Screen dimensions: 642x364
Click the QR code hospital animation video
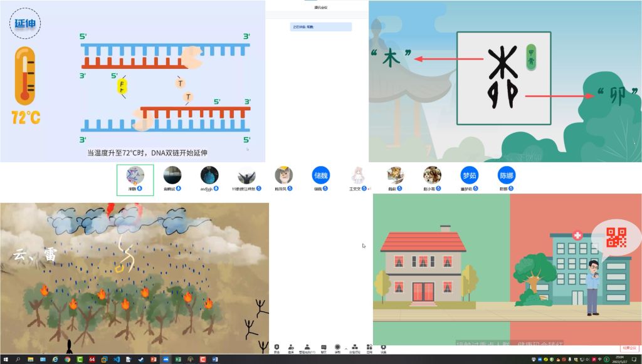click(x=507, y=269)
